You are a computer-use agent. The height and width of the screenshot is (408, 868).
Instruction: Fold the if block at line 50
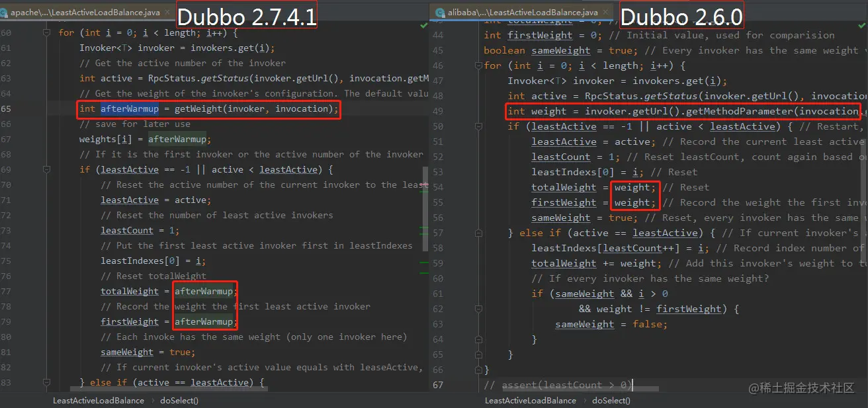click(478, 126)
